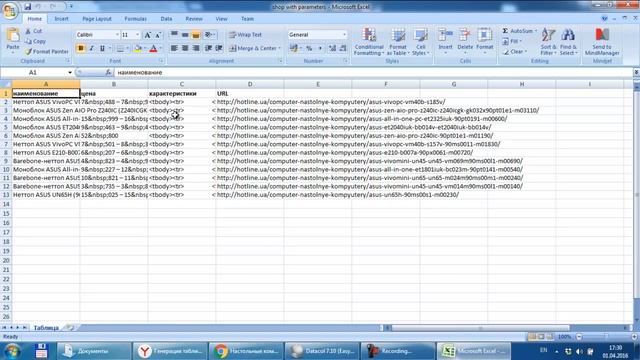Toggle Wrap Text
Screen dimensions: 640x360
(x=245, y=35)
